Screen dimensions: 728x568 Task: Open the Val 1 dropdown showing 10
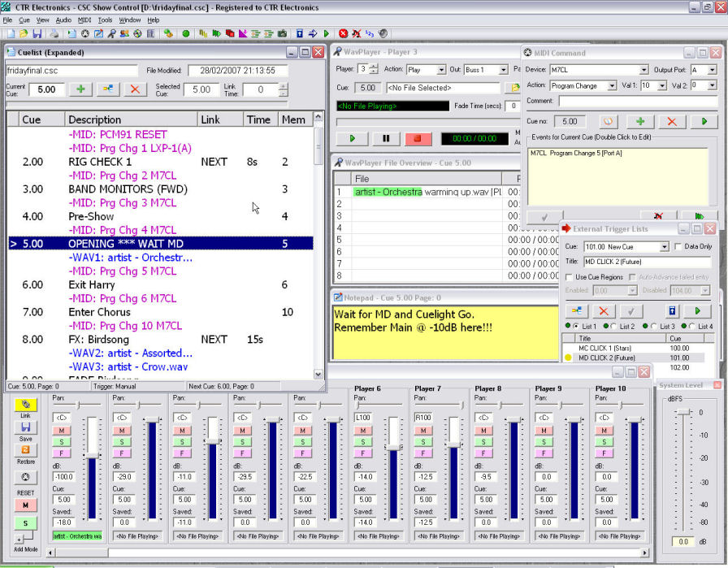(x=662, y=85)
